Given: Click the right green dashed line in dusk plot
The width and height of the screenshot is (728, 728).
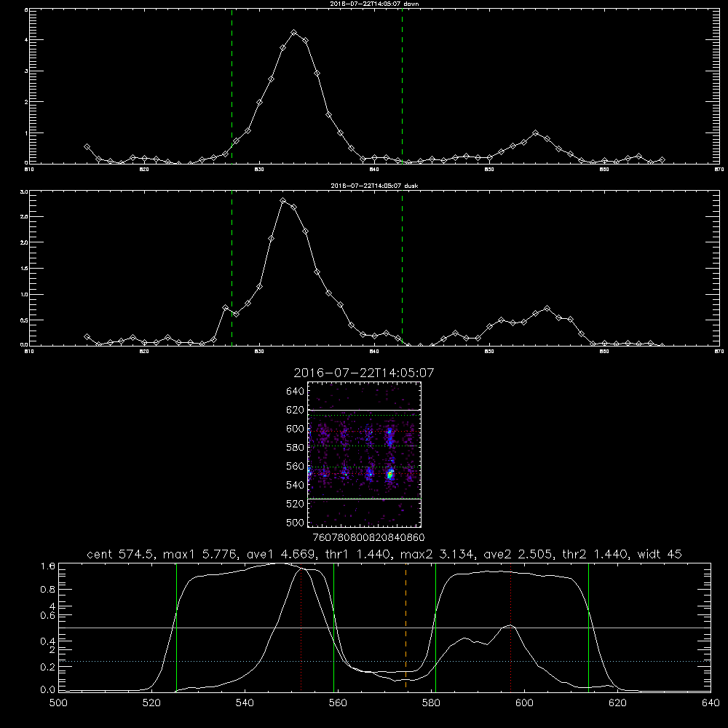Looking at the screenshot, I should pos(402,268).
